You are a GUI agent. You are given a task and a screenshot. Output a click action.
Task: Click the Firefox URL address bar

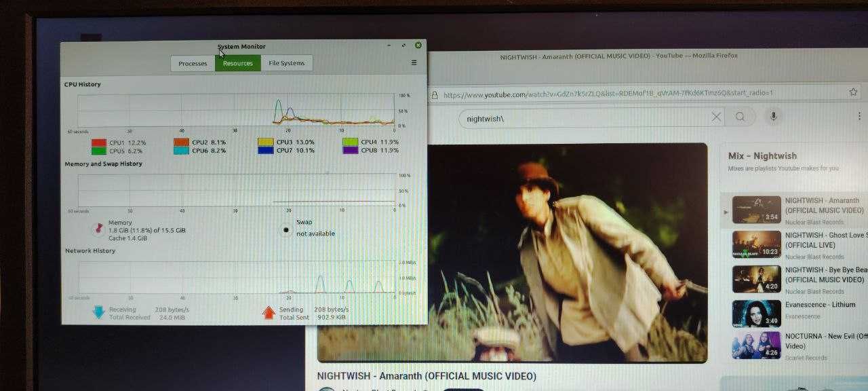pos(637,94)
